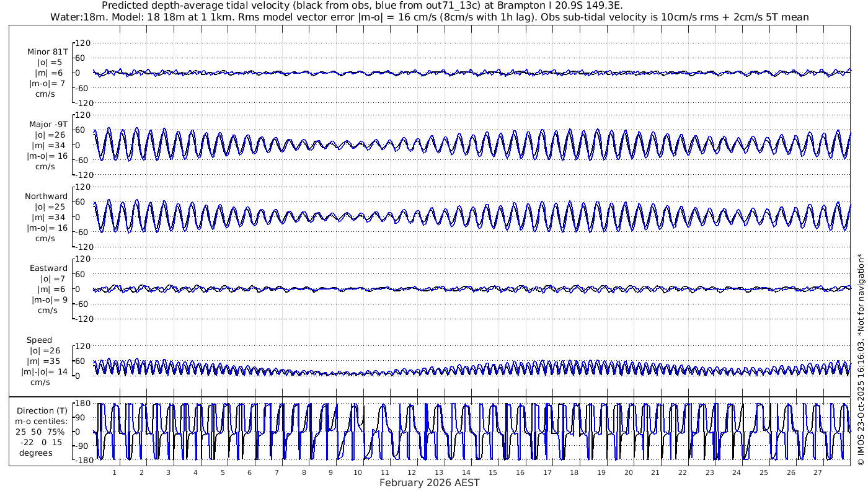The width and height of the screenshot is (868, 496).
Task: Click the 'degrees' unit label
Action: pyautogui.click(x=35, y=453)
